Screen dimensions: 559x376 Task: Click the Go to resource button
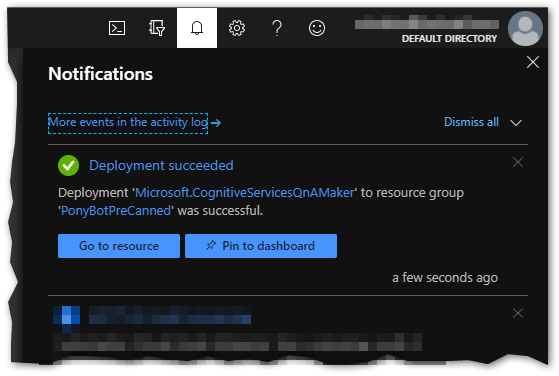[x=119, y=246]
